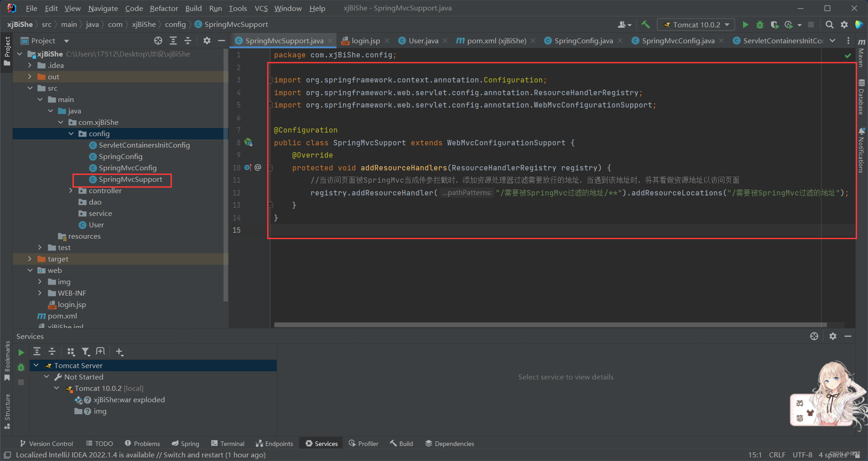Expand the target folder
The height and width of the screenshot is (461, 868).
tap(30, 259)
